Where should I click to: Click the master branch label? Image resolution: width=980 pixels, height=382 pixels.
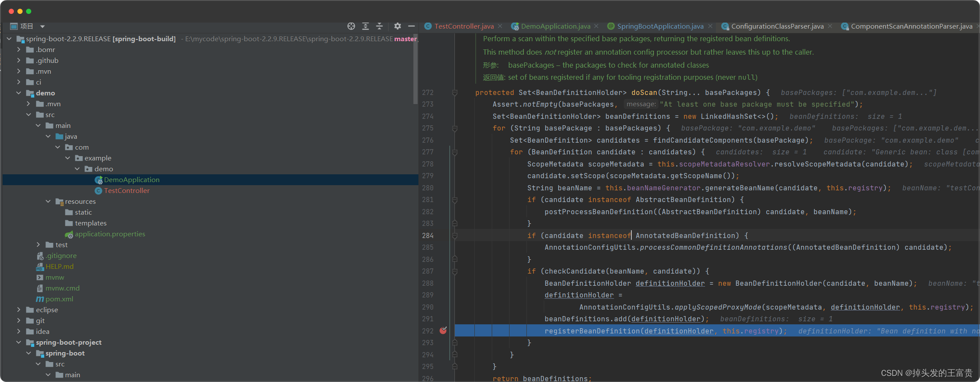405,39
